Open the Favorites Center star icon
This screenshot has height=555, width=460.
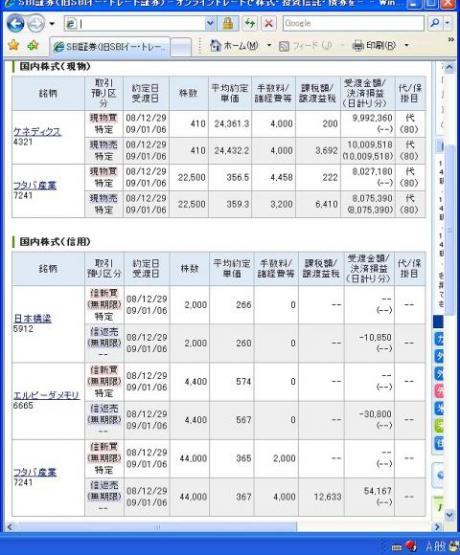pyautogui.click(x=14, y=46)
